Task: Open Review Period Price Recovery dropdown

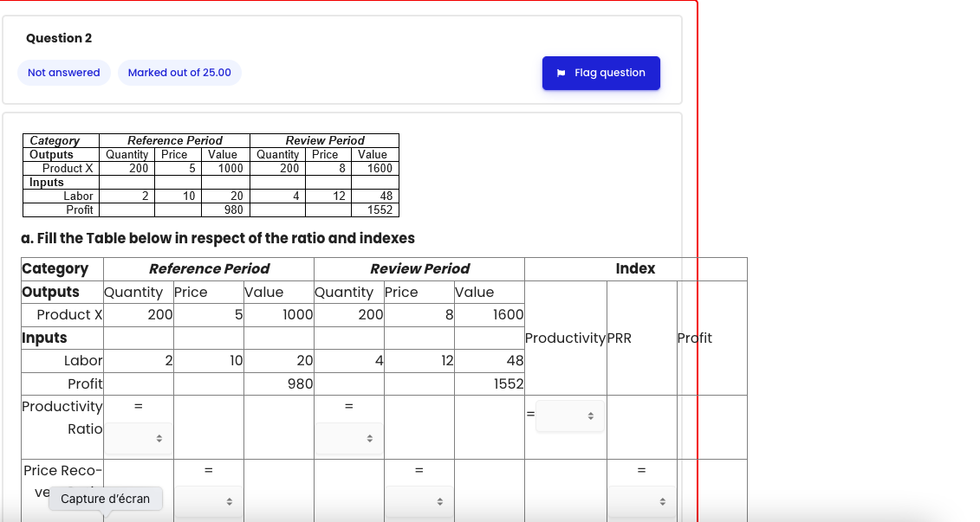Action: [x=419, y=501]
